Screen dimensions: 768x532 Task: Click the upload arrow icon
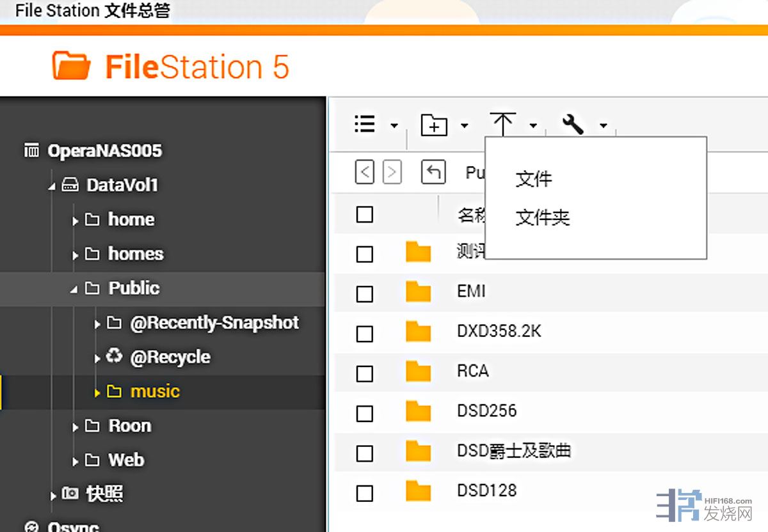(x=503, y=124)
